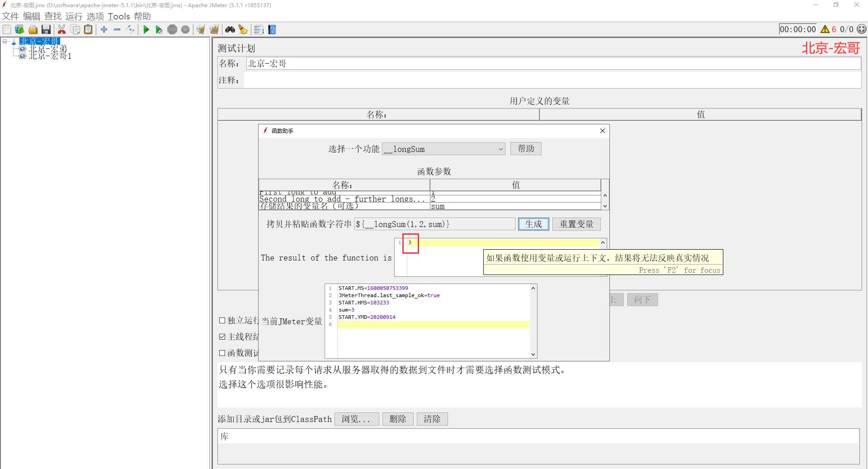Create a new test plan file
This screenshot has width=868, height=469.
(x=7, y=29)
